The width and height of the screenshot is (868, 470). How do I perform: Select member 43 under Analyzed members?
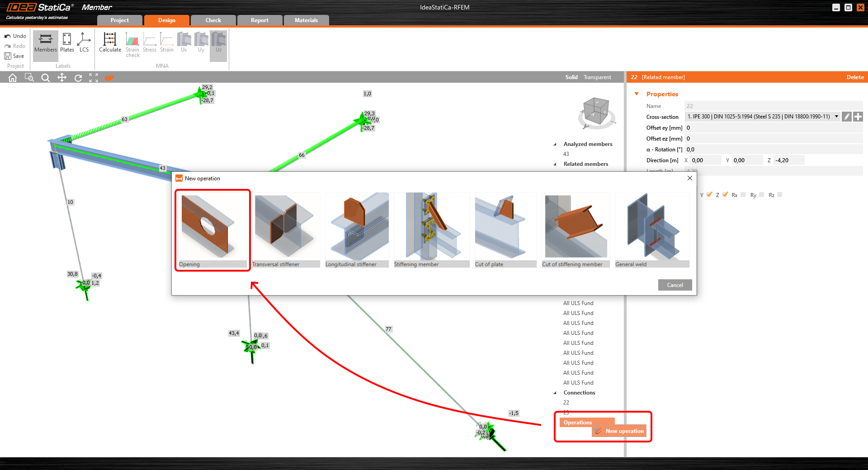click(566, 154)
